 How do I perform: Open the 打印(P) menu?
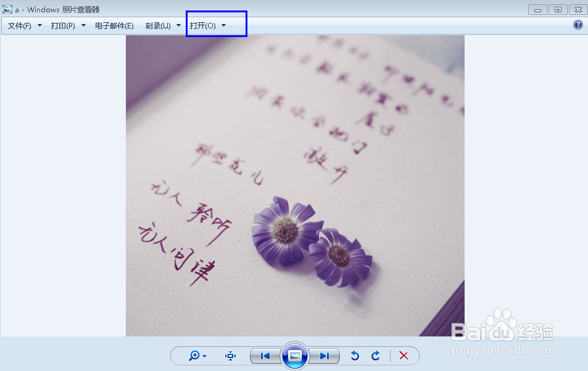coord(63,25)
